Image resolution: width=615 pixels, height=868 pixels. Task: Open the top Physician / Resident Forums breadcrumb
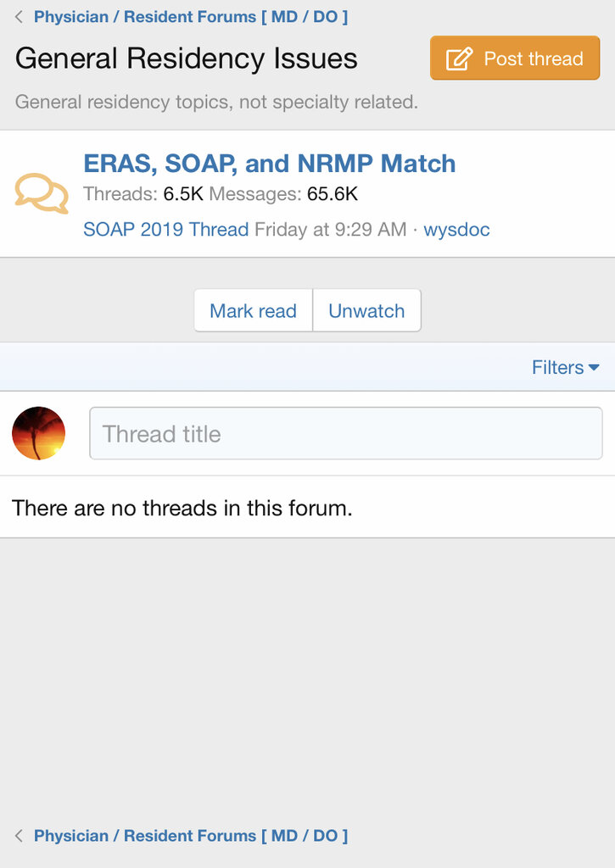tap(191, 17)
